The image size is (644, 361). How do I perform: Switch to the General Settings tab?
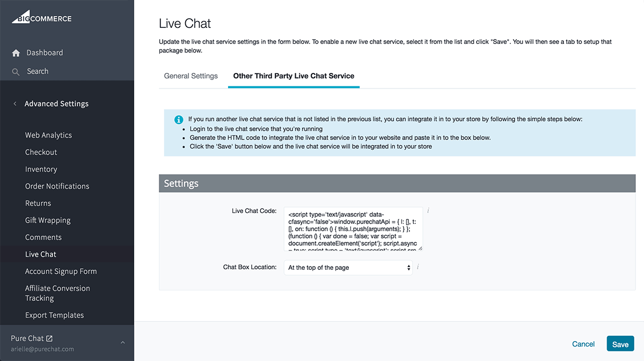[191, 76]
